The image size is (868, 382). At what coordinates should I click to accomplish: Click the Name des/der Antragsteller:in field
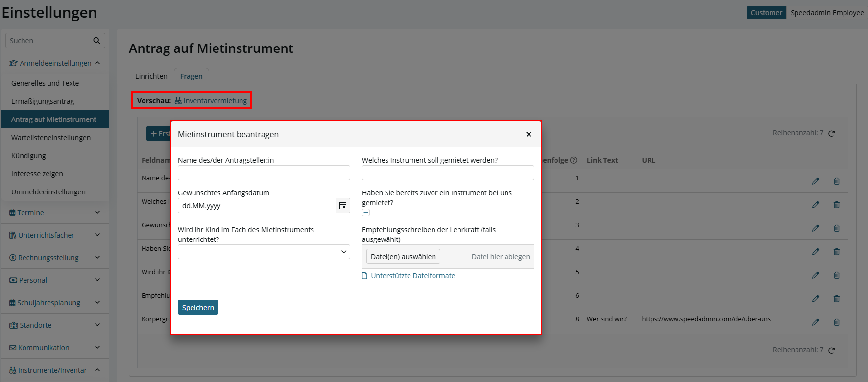point(264,173)
